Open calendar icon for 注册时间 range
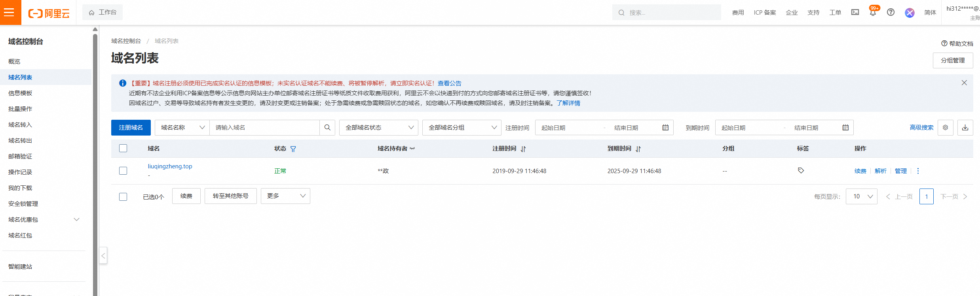Viewport: 980px width, 296px height. click(665, 128)
